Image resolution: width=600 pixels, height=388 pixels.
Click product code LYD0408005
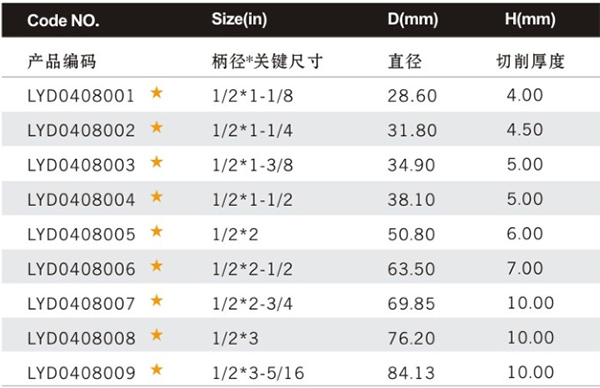pos(81,234)
